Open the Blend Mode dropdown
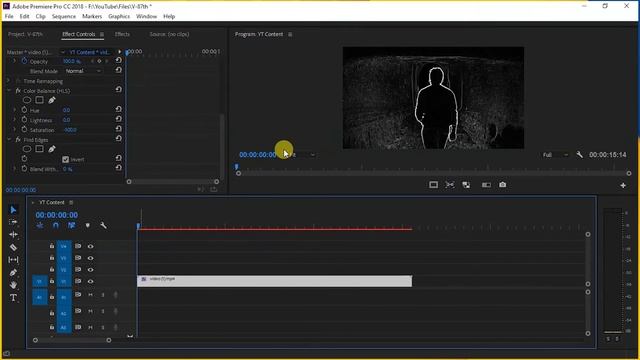Screen dimensions: 640x360 click(83, 71)
